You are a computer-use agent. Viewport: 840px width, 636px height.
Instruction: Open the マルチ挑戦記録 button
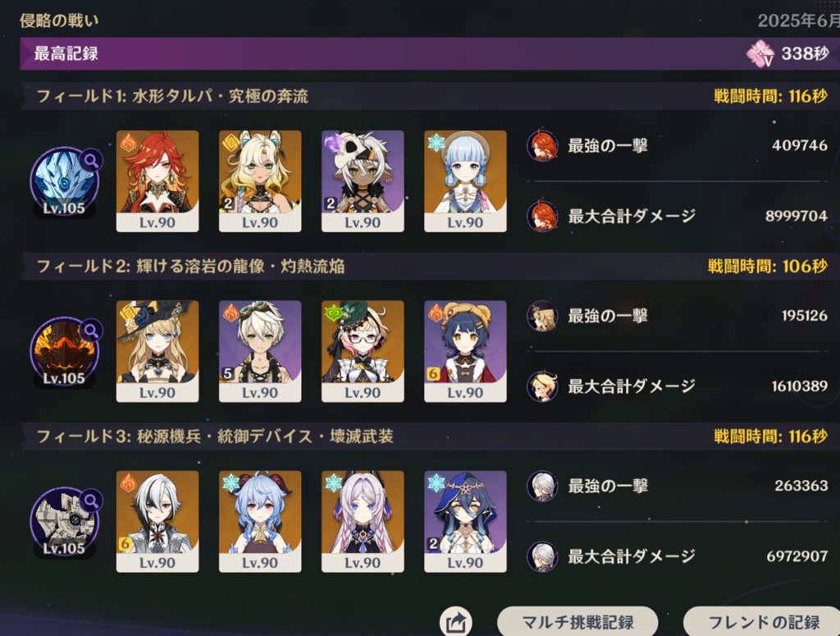(577, 621)
